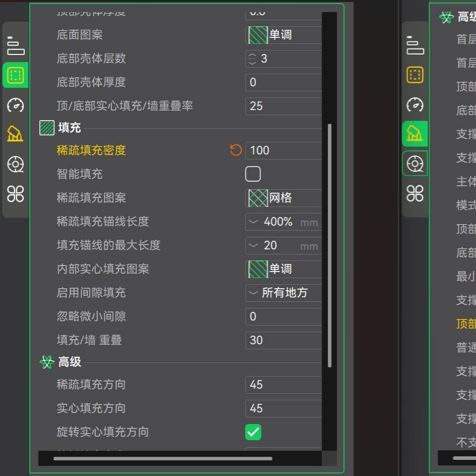Open the 启用间隙填充 dropdown
Screen dimensions: 476x476
284,293
